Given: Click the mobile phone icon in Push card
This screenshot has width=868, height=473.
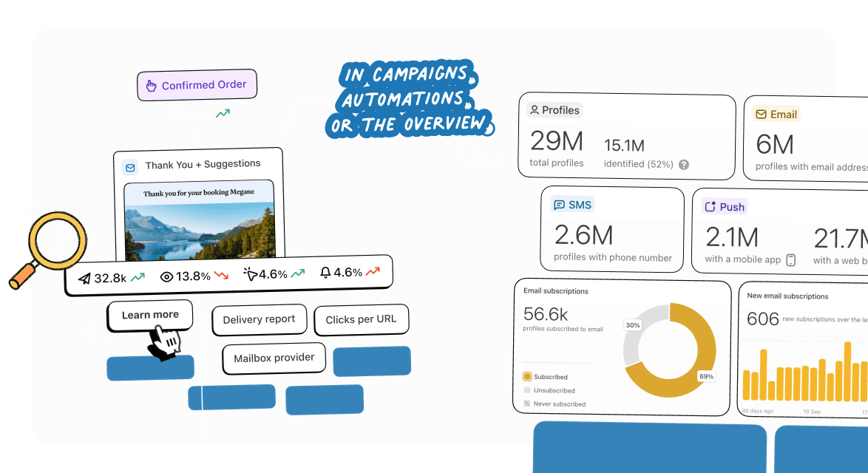Looking at the screenshot, I should (791, 259).
